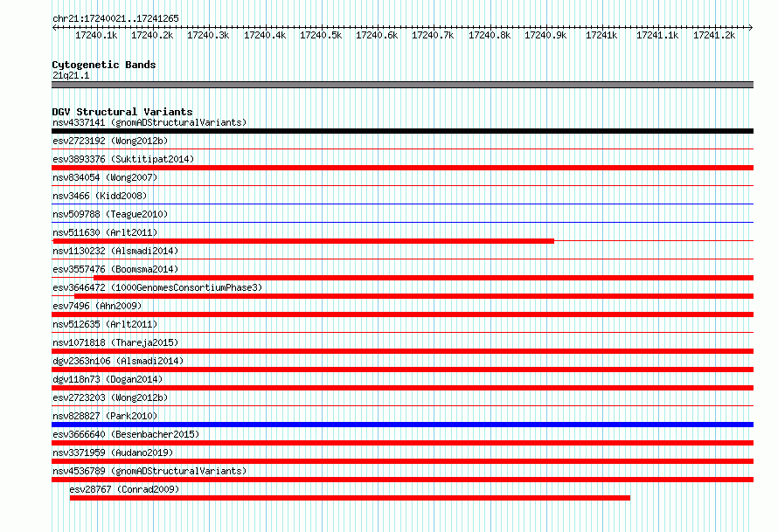
Task: Click the red bar under esv3893376
Action: click(x=402, y=168)
